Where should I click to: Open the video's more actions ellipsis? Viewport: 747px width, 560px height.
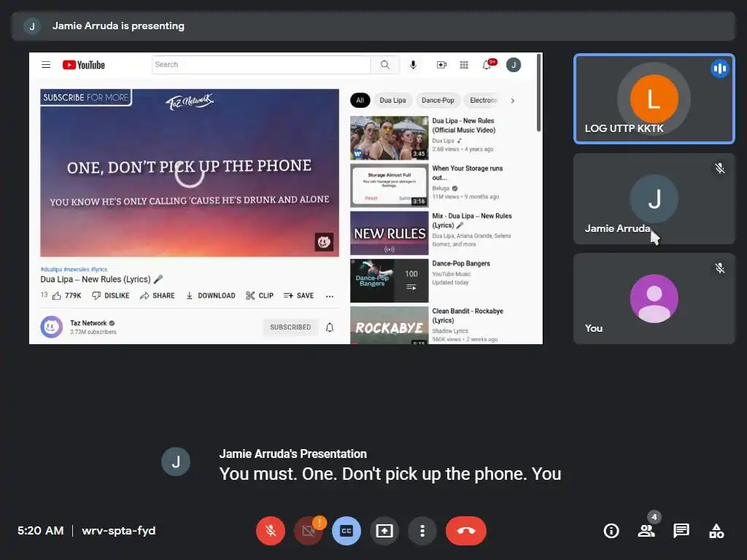click(330, 296)
